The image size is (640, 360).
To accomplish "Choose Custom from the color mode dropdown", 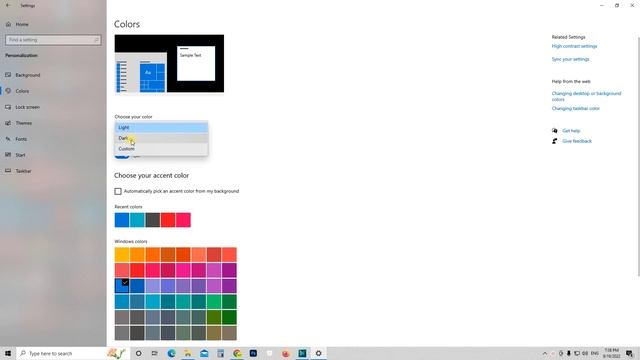I will 161,149.
